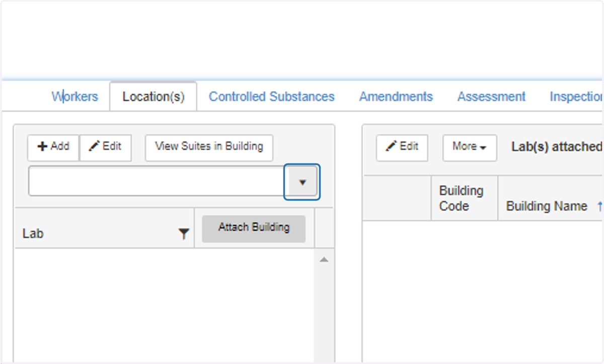Viewport: 604px width, 364px height.
Task: Open the Inspection tab
Action: (x=576, y=97)
